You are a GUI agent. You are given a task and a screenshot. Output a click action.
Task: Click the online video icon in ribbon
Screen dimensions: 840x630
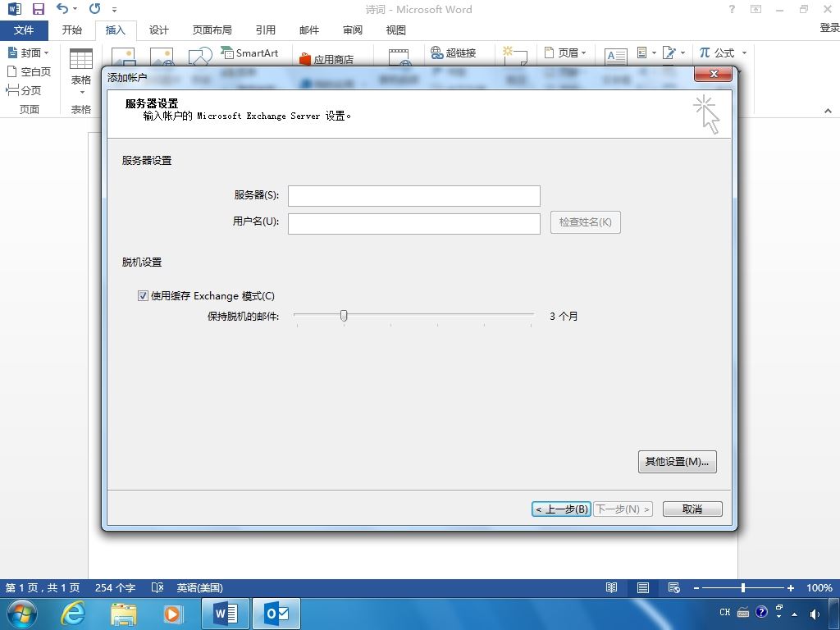click(399, 57)
